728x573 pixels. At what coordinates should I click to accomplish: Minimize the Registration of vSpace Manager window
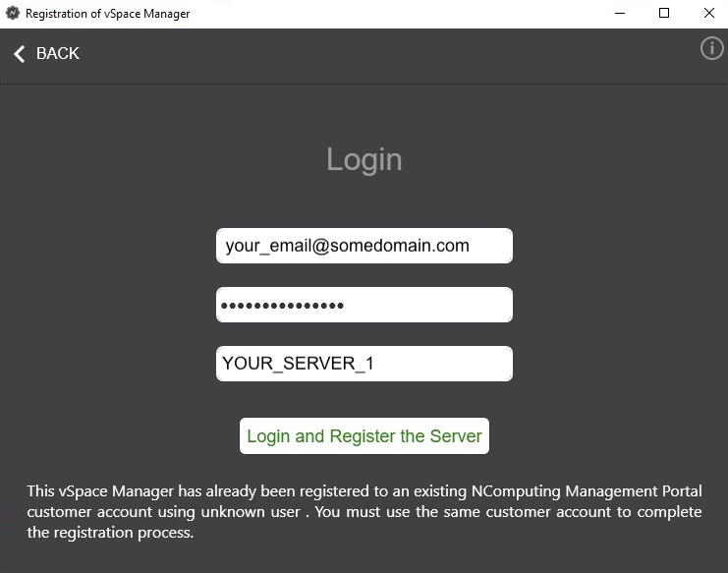(619, 13)
